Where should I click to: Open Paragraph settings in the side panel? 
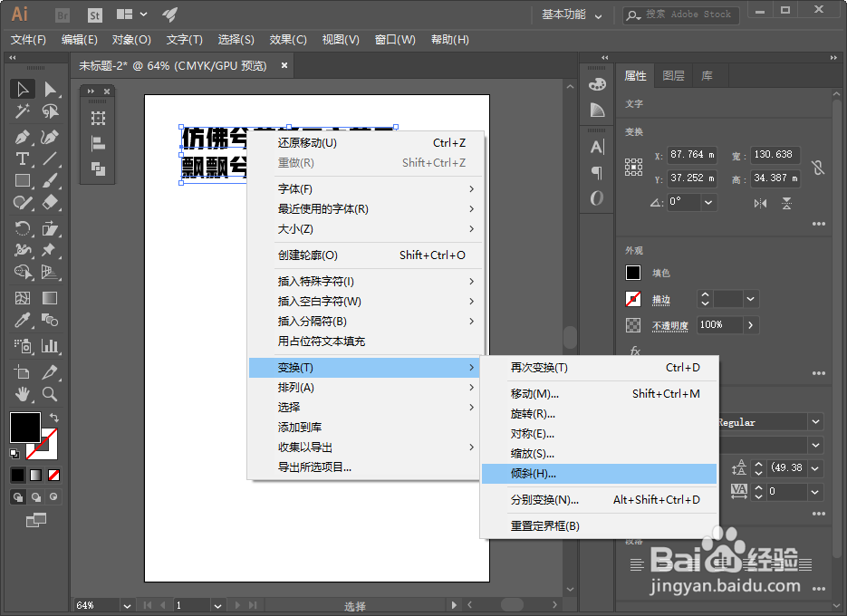tap(597, 171)
